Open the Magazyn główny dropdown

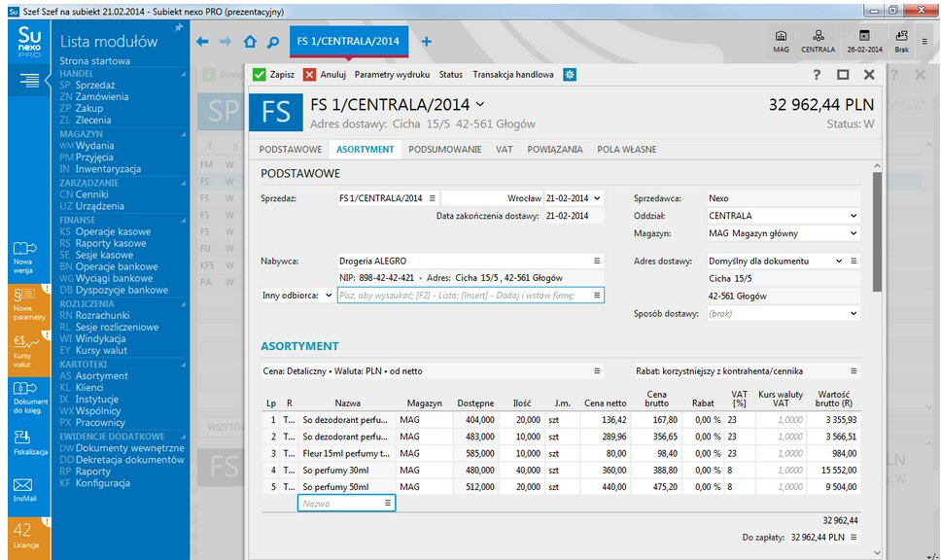pyautogui.click(x=854, y=233)
